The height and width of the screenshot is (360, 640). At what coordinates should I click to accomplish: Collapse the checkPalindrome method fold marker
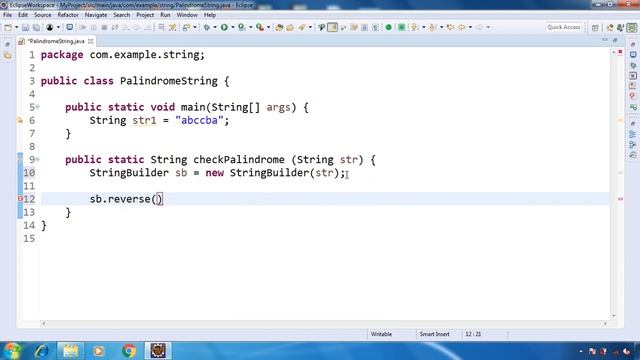38,160
